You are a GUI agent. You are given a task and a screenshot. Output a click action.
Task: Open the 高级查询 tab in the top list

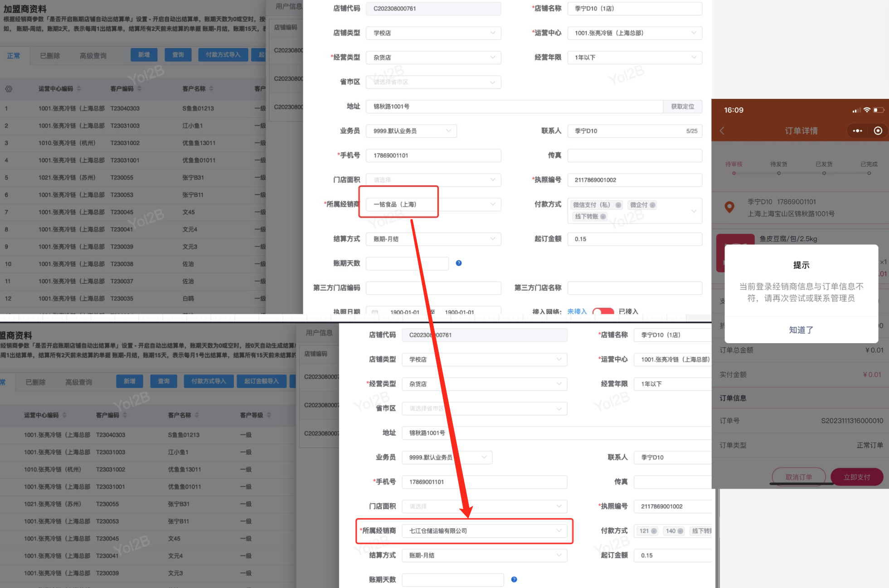[x=93, y=56]
